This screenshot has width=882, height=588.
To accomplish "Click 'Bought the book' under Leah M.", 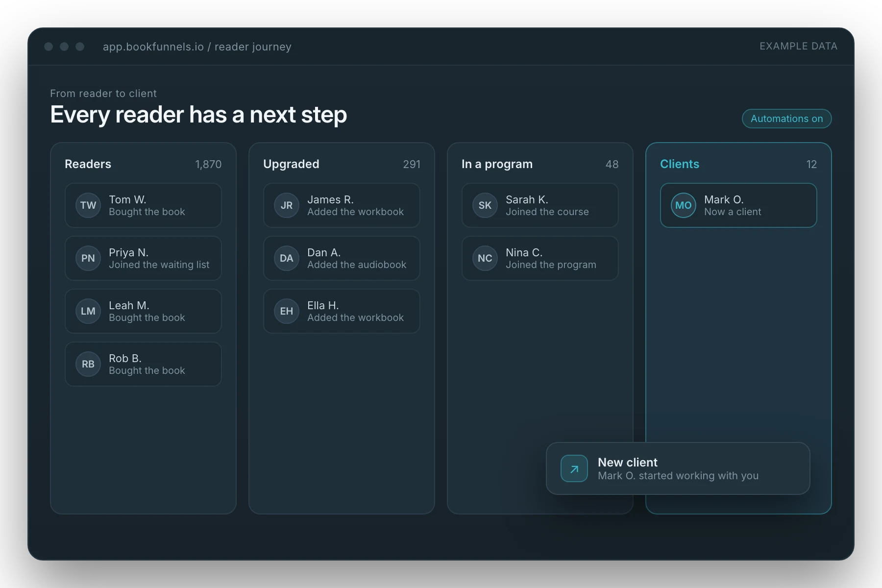I will pos(147,318).
